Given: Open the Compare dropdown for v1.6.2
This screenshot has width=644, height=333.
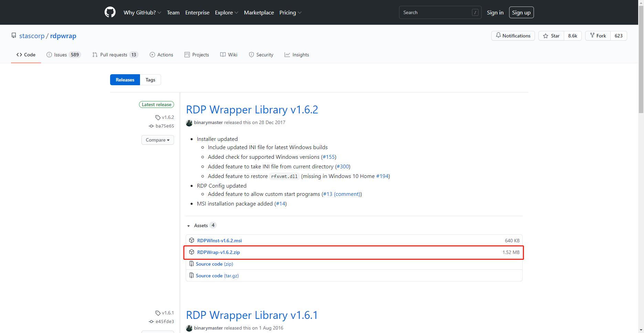Looking at the screenshot, I should 158,140.
